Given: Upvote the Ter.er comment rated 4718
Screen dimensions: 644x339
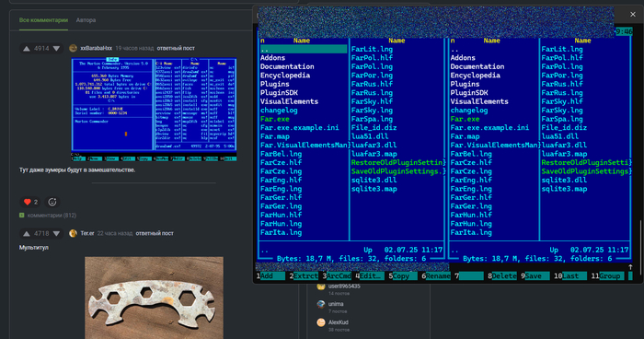Looking at the screenshot, I should coord(27,234).
